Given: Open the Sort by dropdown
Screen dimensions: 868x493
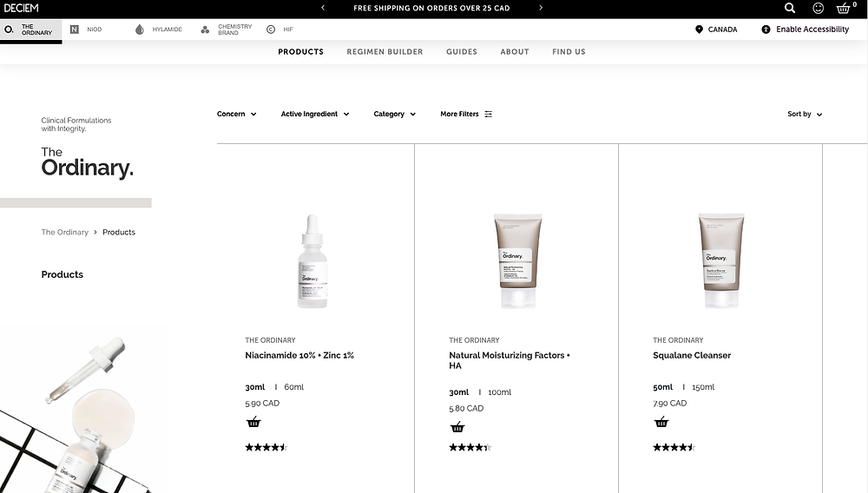Looking at the screenshot, I should (x=805, y=114).
